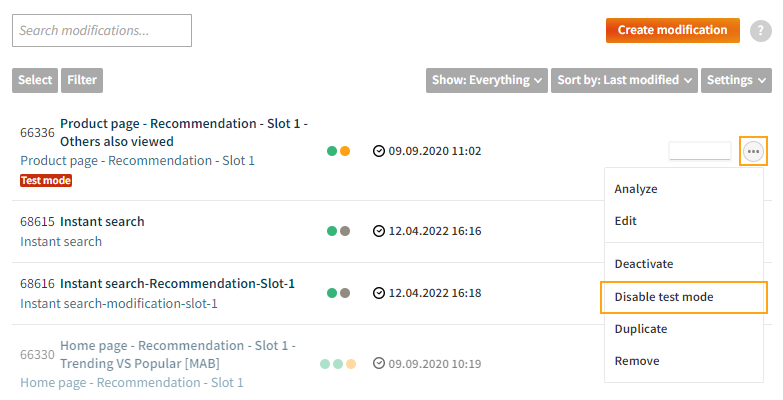Viewport: 783px width, 400px height.
Task: Open the Settings dropdown
Action: click(x=736, y=80)
